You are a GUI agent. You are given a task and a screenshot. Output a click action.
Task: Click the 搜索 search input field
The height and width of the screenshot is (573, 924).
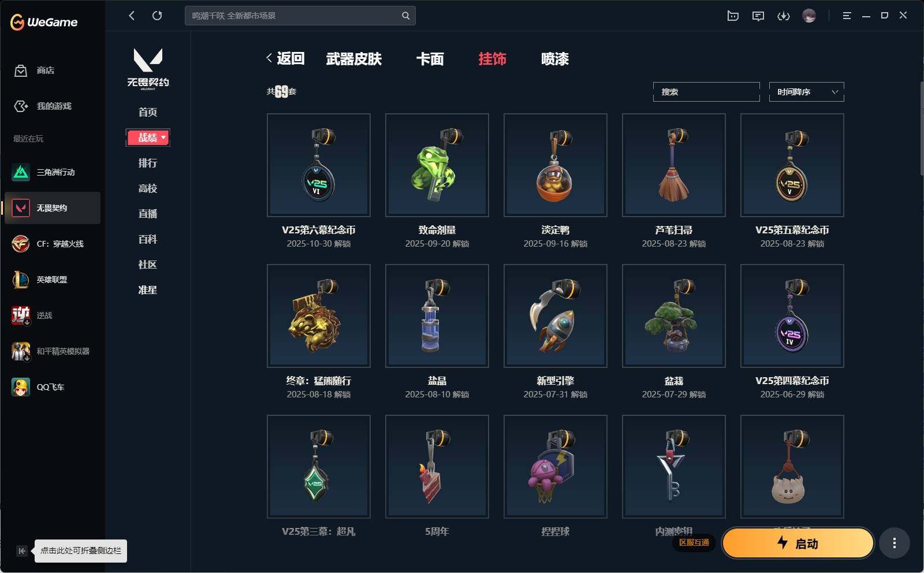pos(706,92)
